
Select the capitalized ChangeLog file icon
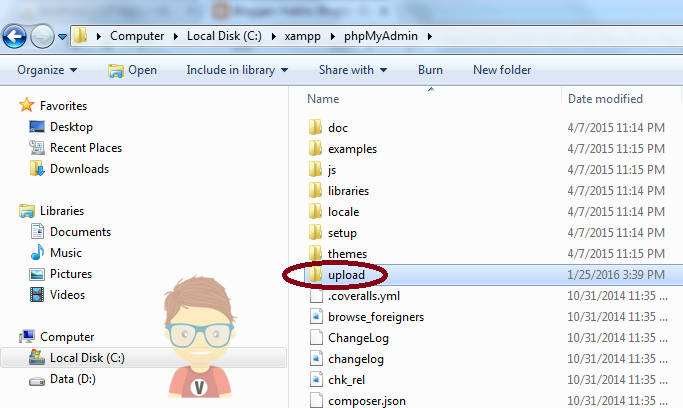[316, 337]
